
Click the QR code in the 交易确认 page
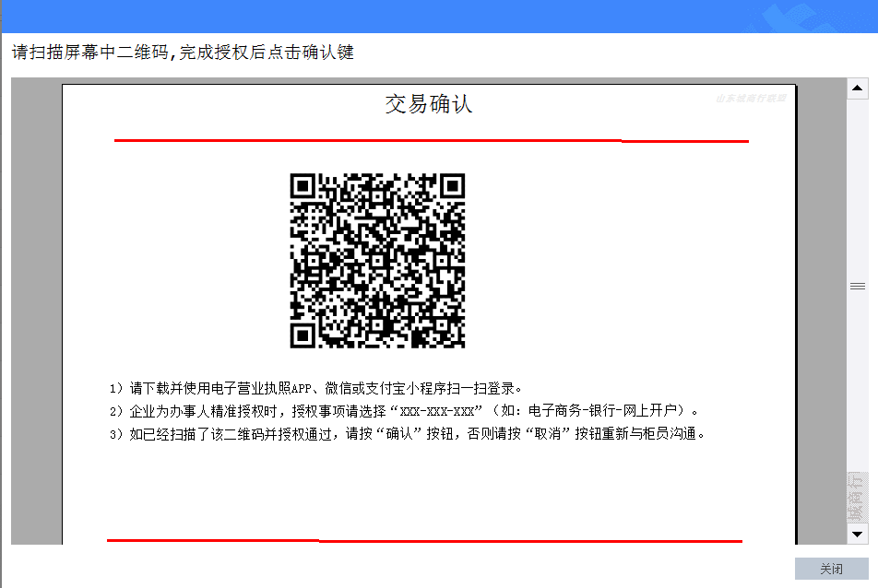[x=377, y=261]
